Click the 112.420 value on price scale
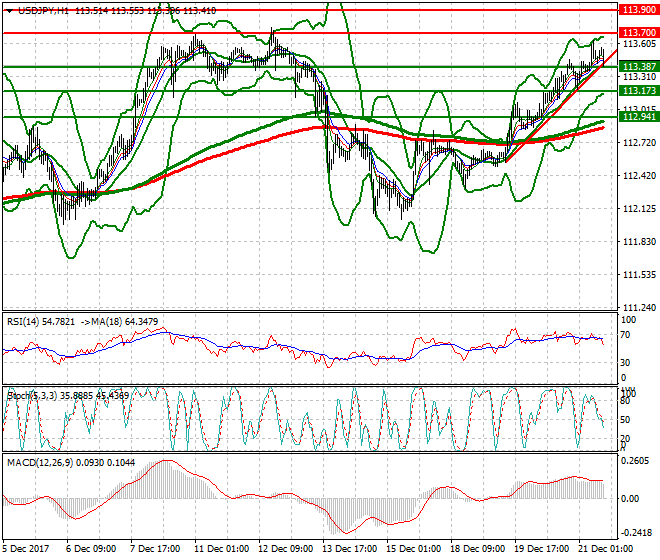Image resolution: width=660 pixels, height=560 pixels. click(638, 176)
